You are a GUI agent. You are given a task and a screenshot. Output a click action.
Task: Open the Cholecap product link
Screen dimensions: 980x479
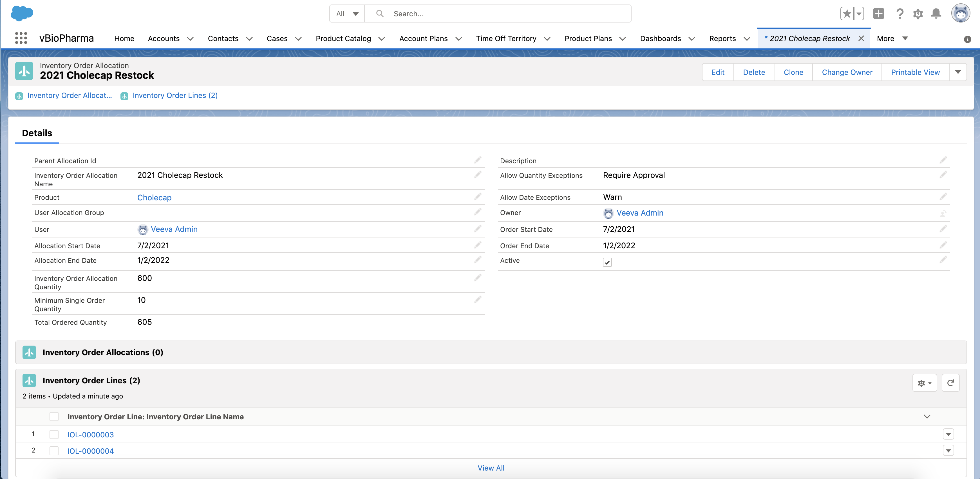[154, 198]
